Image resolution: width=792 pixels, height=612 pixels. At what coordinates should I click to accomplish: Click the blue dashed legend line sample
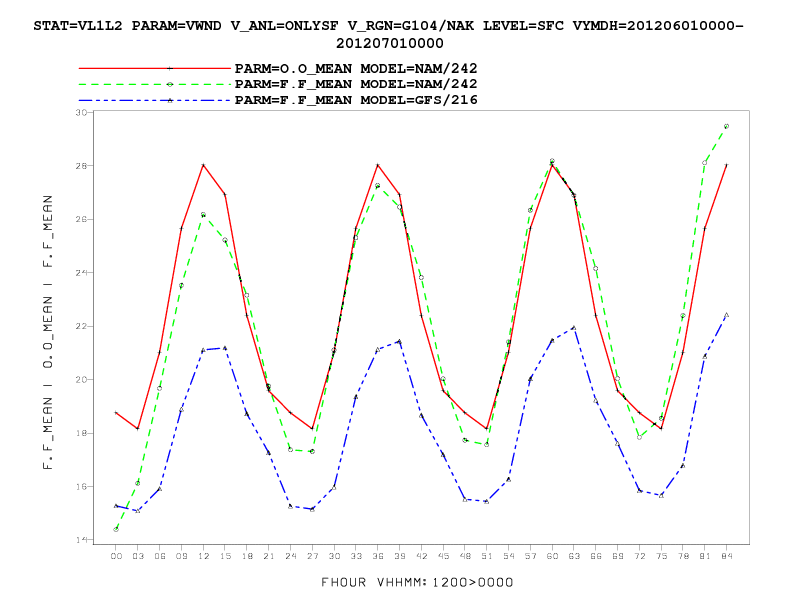click(155, 100)
